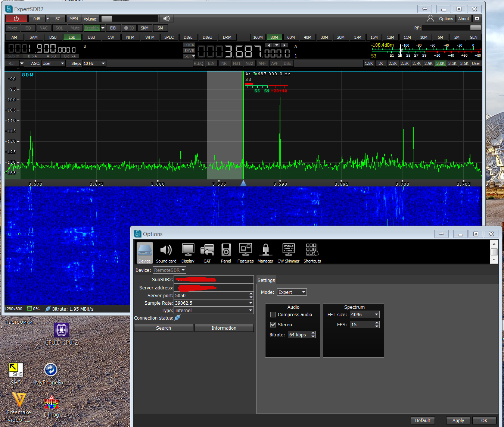The height and width of the screenshot is (427, 504).
Task: Open MyPhoneExplorer desktop shortcut
Action: [x=51, y=374]
